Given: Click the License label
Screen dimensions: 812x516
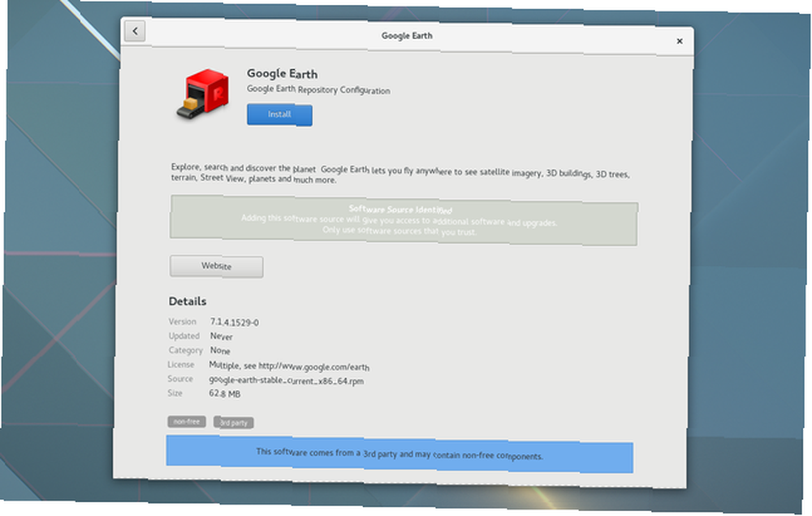Looking at the screenshot, I should 181,365.
